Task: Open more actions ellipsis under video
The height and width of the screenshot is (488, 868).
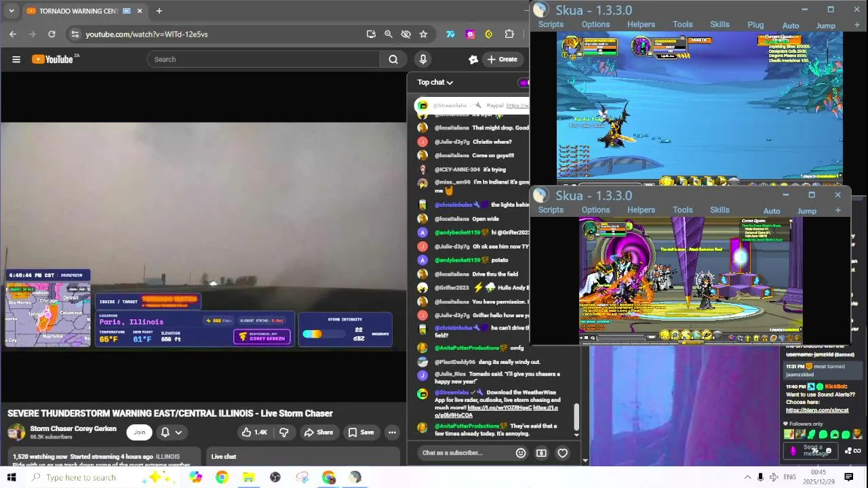Action: point(392,432)
